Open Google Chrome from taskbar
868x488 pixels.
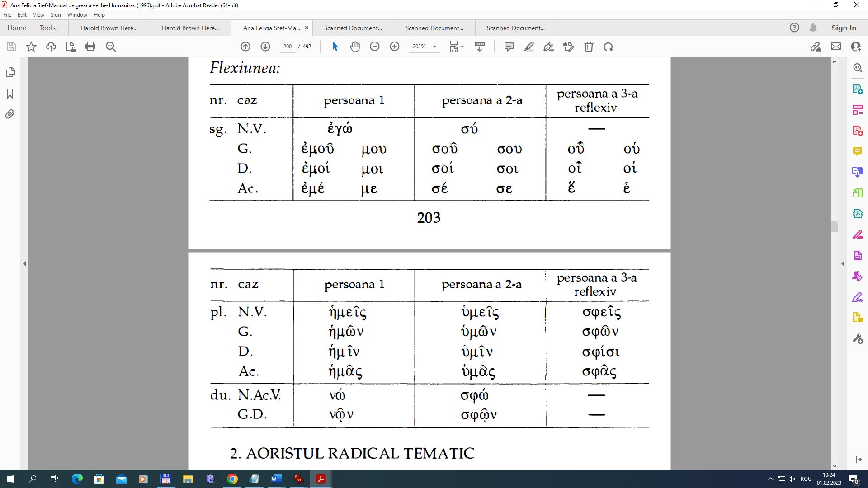tap(232, 479)
